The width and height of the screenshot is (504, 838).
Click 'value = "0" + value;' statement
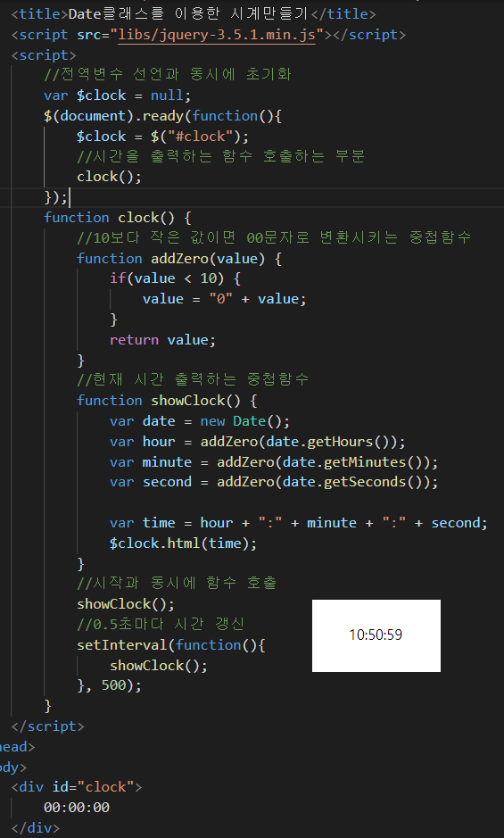point(224,299)
